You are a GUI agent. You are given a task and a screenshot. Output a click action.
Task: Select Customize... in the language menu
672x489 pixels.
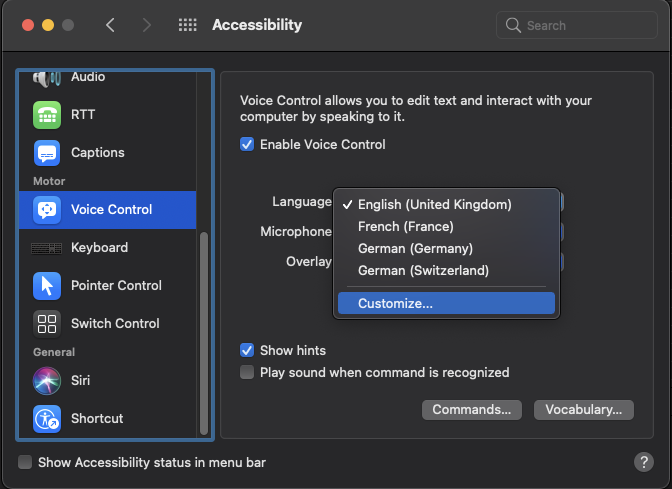446,303
